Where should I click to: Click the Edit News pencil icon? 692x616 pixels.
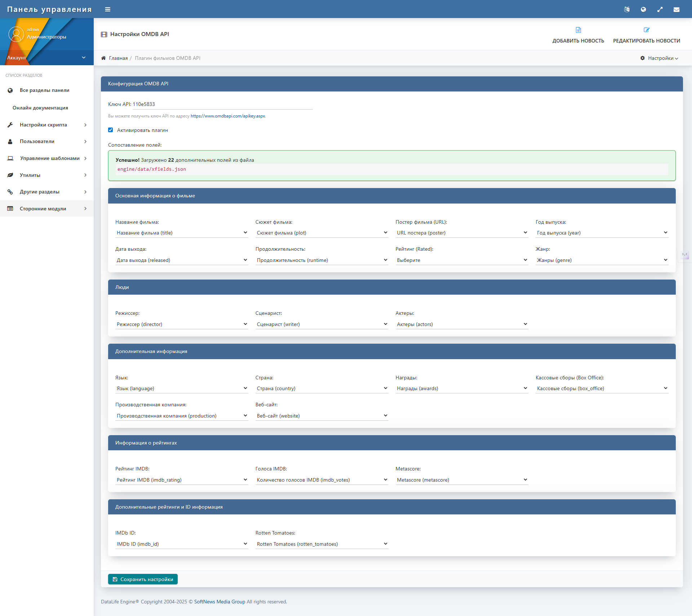647,30
